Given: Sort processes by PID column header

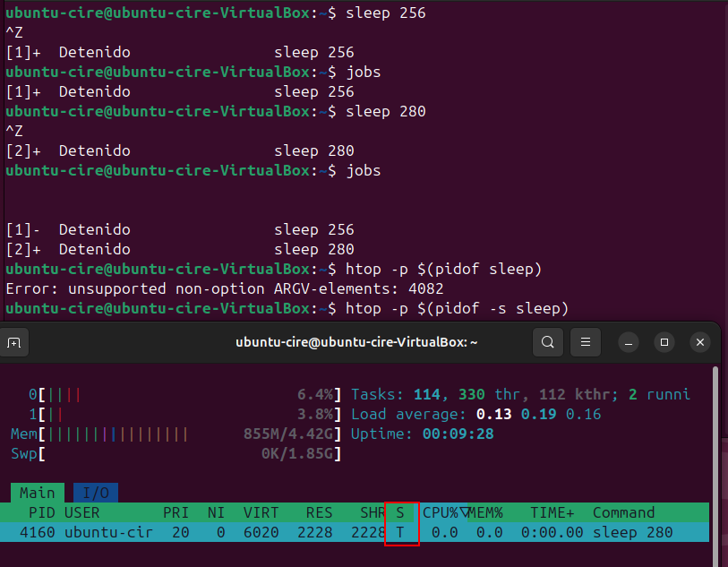Looking at the screenshot, I should (41, 512).
